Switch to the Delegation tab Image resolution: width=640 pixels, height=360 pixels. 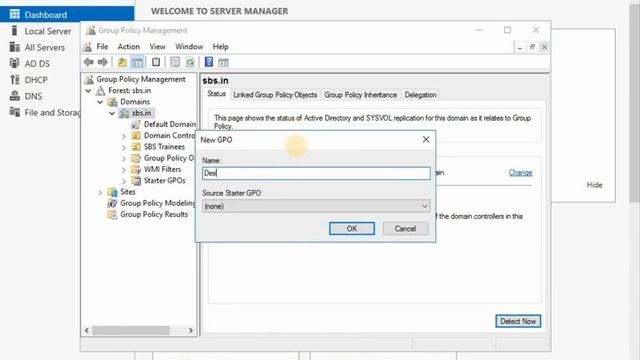pos(420,95)
